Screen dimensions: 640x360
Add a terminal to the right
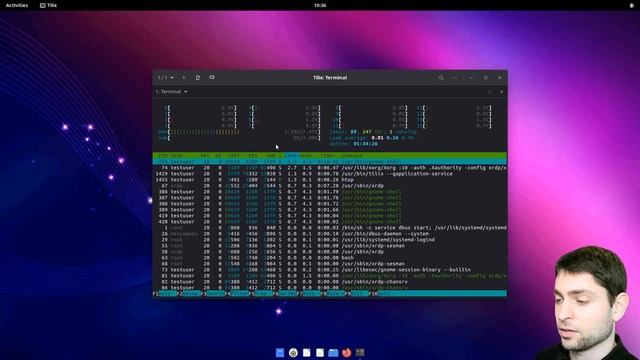(x=198, y=78)
